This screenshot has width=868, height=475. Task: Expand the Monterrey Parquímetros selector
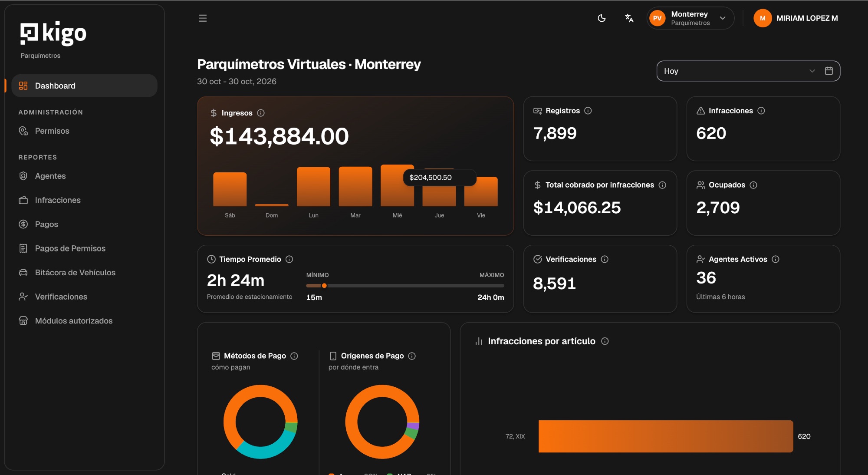coord(690,18)
